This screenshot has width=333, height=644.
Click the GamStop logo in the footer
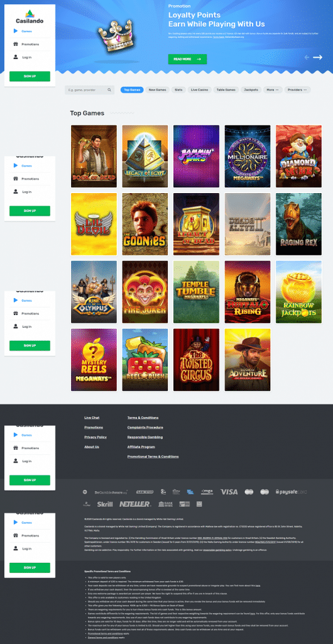click(x=145, y=492)
